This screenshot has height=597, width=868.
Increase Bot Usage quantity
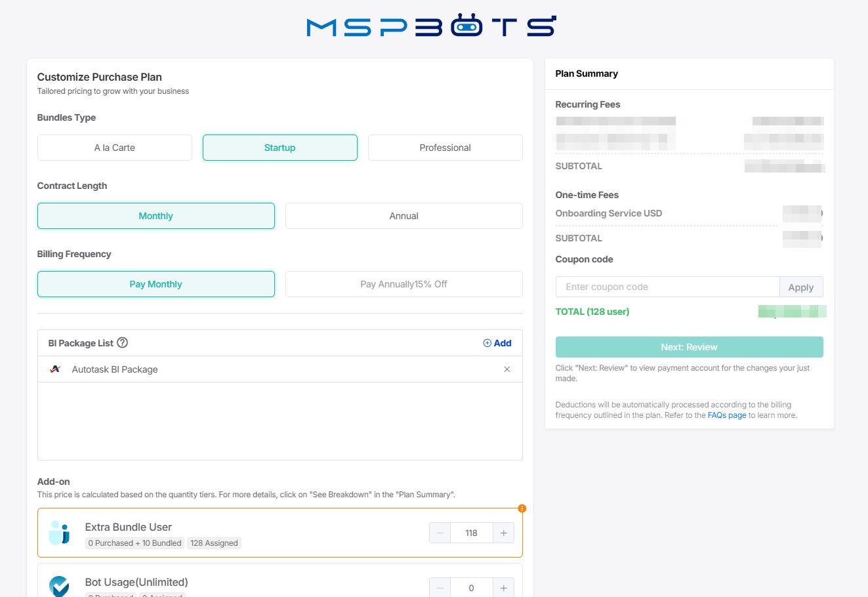(503, 588)
